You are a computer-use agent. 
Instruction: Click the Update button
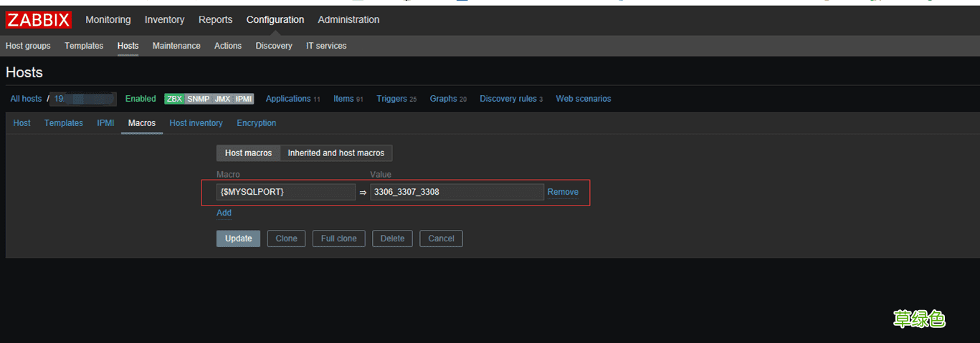(x=239, y=238)
